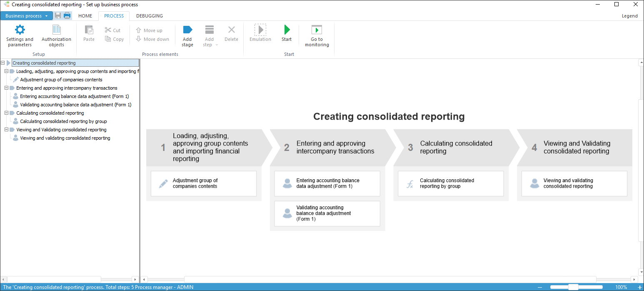Run the Emulation tool
Screen dimensions: 644x291
tap(260, 33)
